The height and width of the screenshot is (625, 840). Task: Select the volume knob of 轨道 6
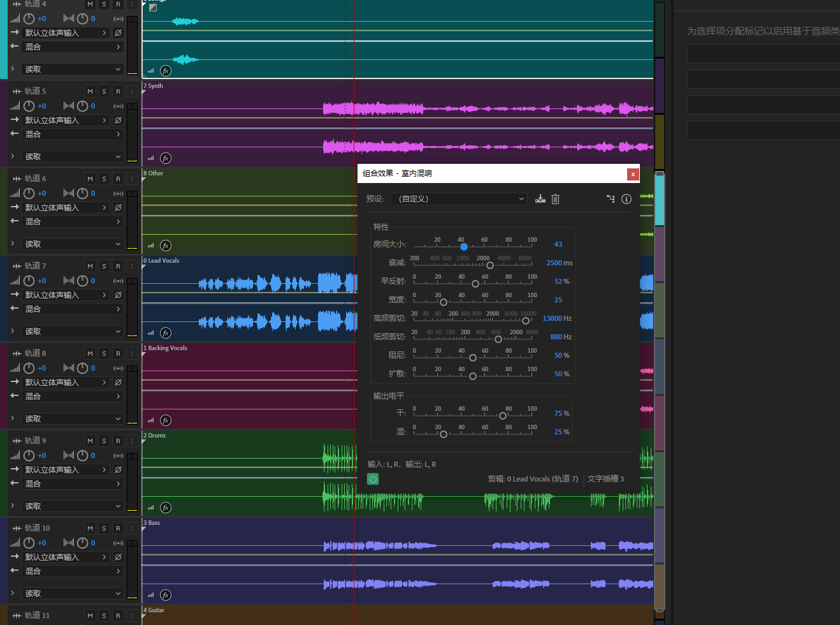coord(29,193)
